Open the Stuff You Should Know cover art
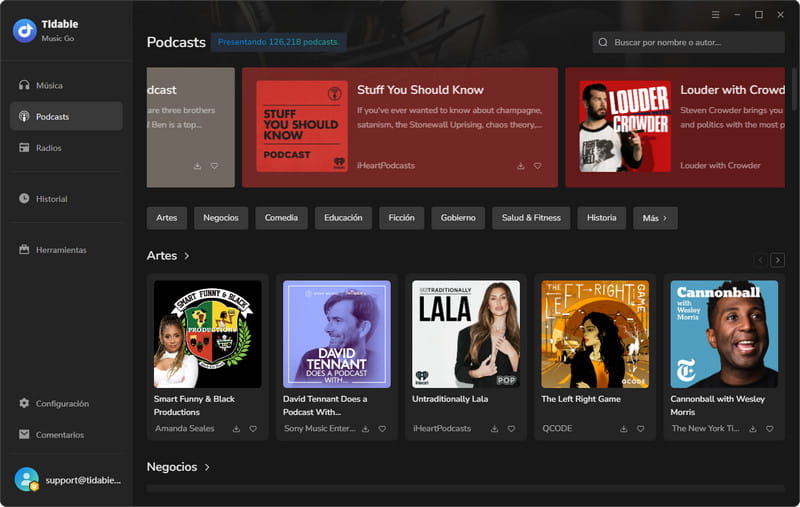 tap(302, 126)
